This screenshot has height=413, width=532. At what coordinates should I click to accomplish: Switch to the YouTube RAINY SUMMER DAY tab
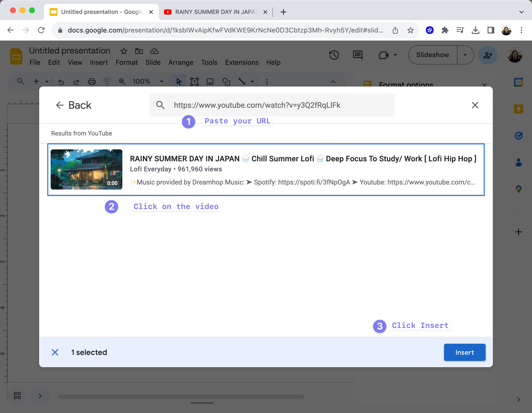pos(216,12)
